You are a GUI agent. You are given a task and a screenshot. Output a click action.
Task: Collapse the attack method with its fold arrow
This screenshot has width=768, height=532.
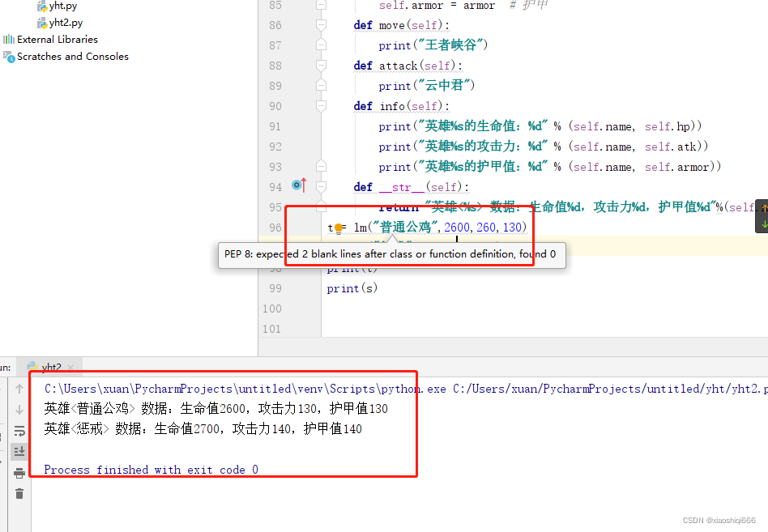click(321, 66)
